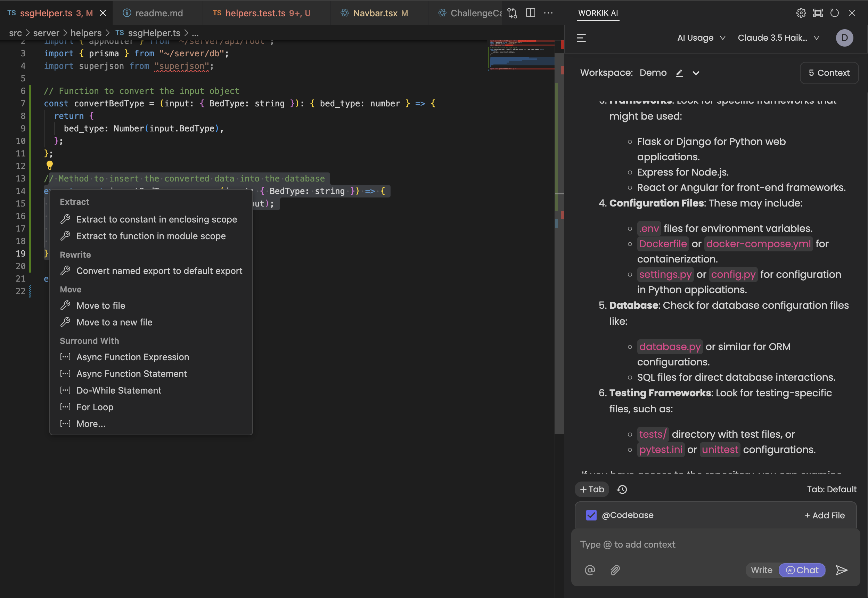Choose Convert named export to default export
Viewport: 868px width, 598px height.
pyautogui.click(x=151, y=270)
